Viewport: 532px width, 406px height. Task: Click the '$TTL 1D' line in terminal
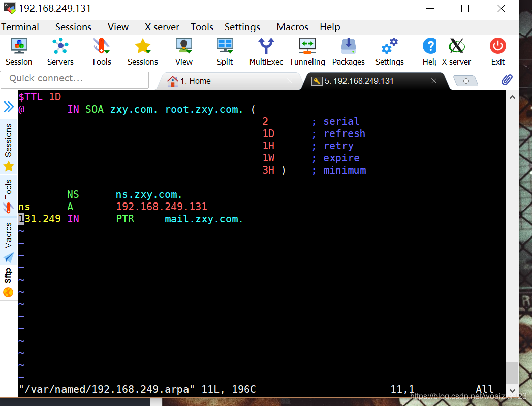click(40, 97)
